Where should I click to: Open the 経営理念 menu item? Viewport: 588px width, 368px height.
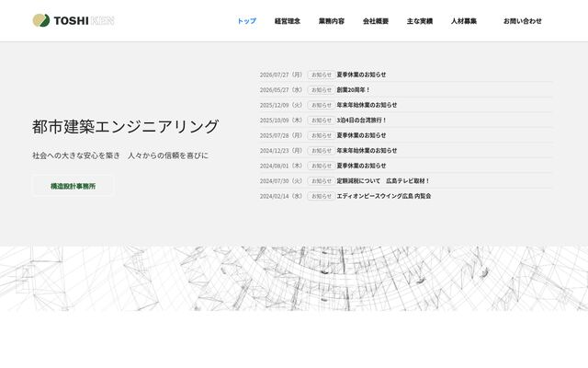(288, 21)
